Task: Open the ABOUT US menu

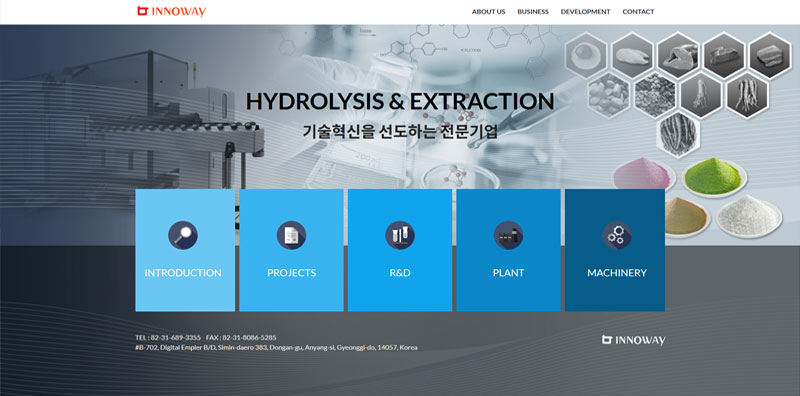Action: 488,12
